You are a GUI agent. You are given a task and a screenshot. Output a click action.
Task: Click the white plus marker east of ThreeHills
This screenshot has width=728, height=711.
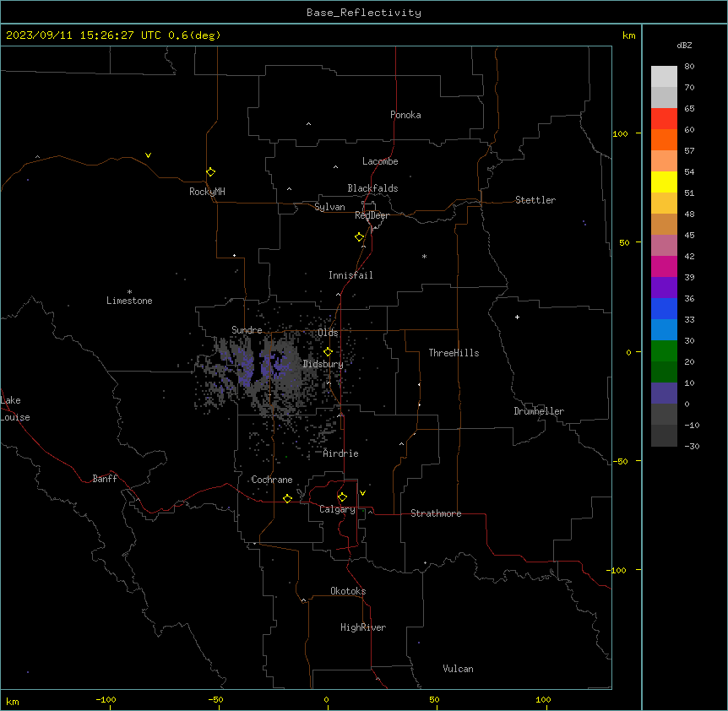pos(517,318)
